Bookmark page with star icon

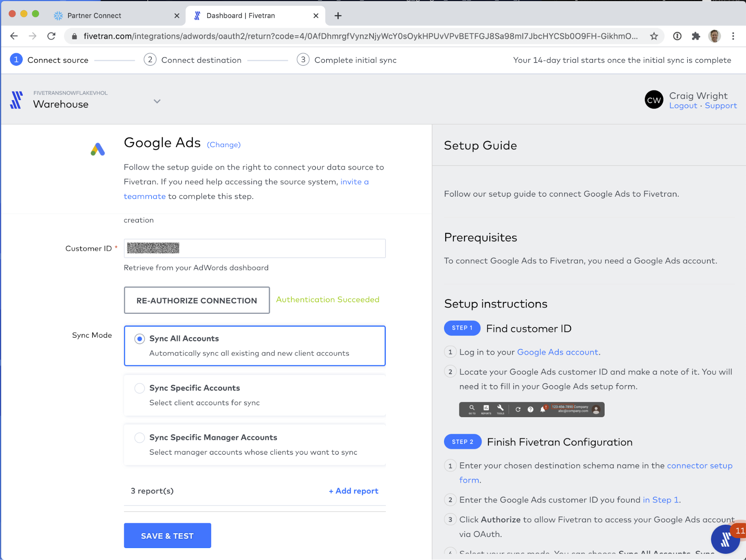tap(654, 36)
